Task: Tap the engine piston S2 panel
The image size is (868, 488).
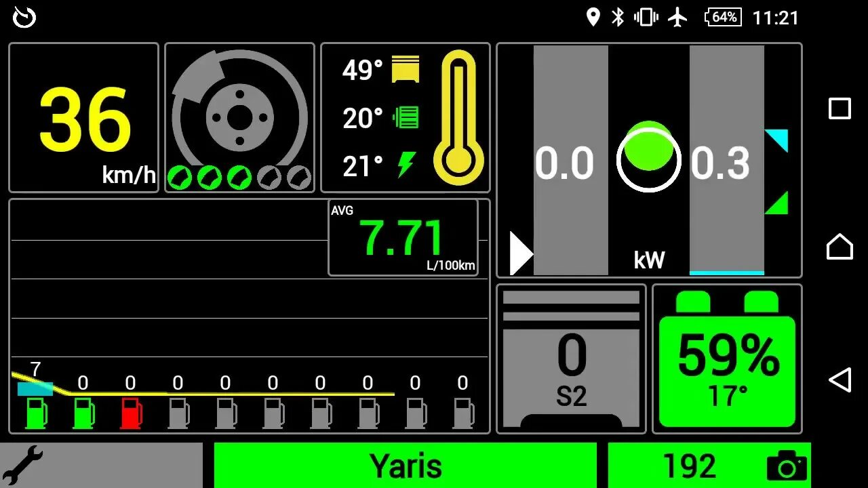Action: [x=571, y=359]
